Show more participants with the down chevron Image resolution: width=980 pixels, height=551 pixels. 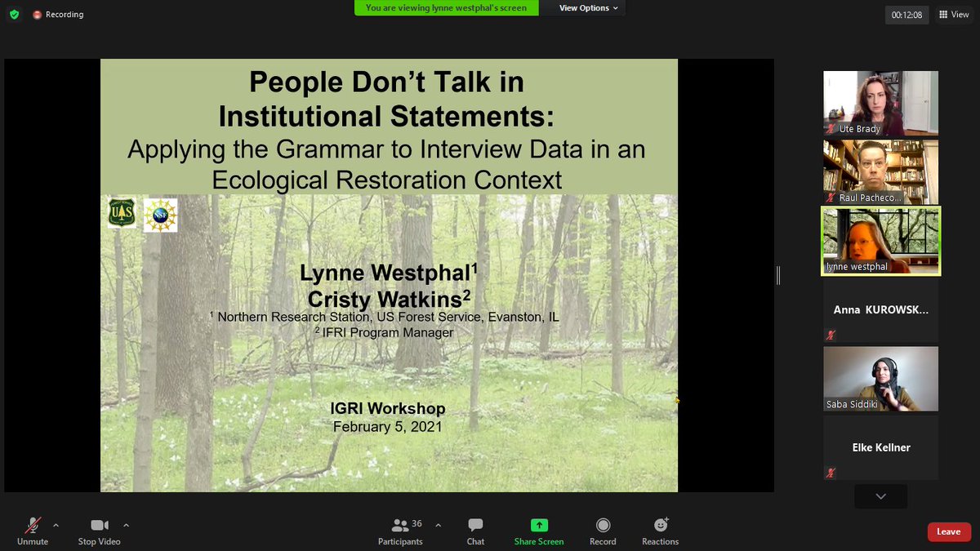click(x=880, y=496)
